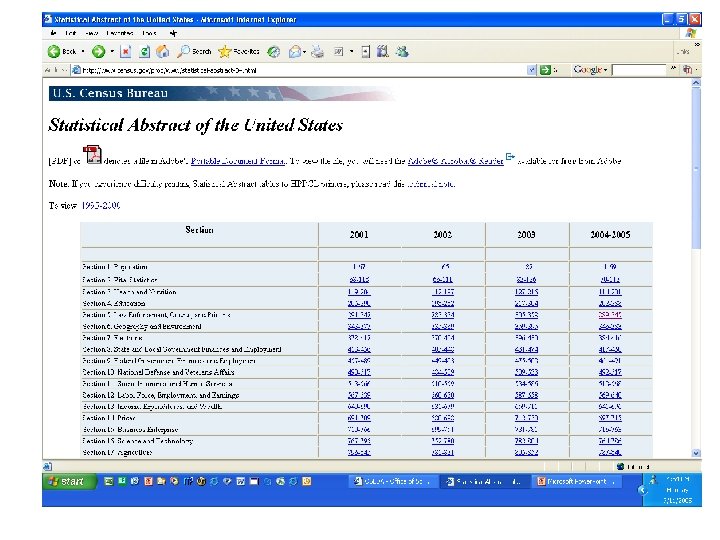The height and width of the screenshot is (540, 720).
Task: Click the scrollbar down arrow
Action: [696, 453]
